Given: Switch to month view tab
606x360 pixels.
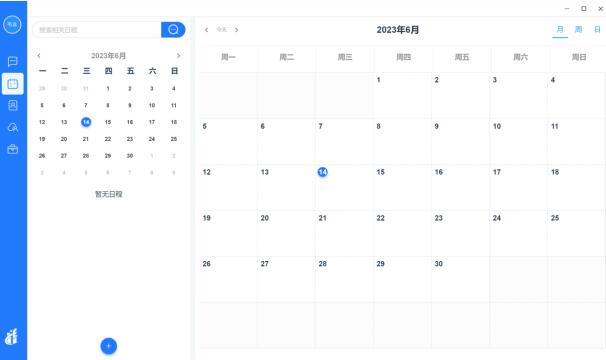Looking at the screenshot, I should tap(560, 29).
